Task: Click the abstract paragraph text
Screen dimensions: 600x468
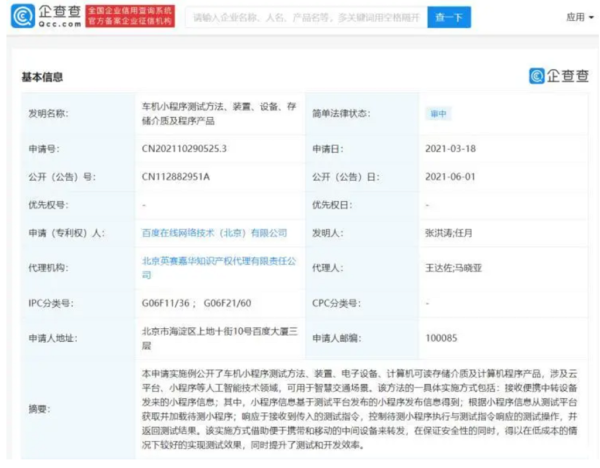Action: [359, 409]
